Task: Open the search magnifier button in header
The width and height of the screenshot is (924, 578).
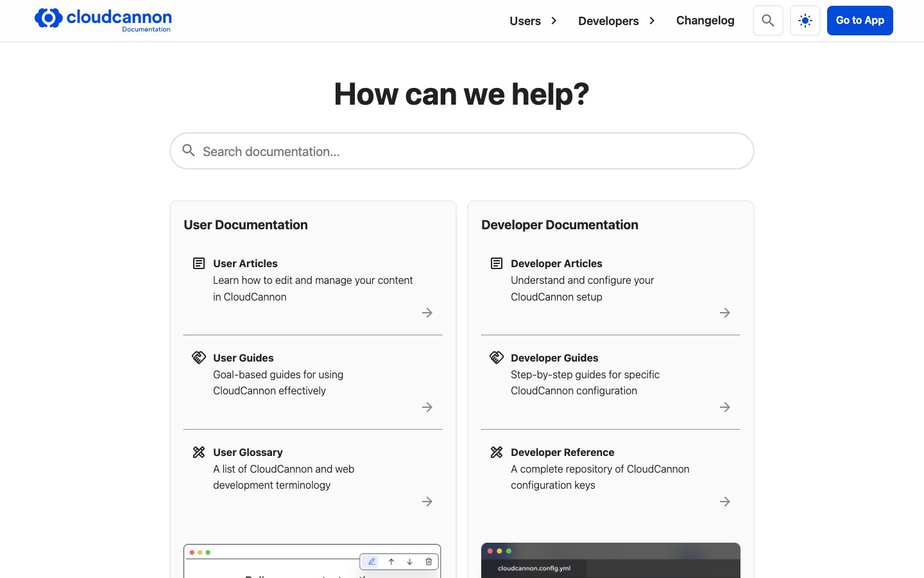Action: click(767, 21)
